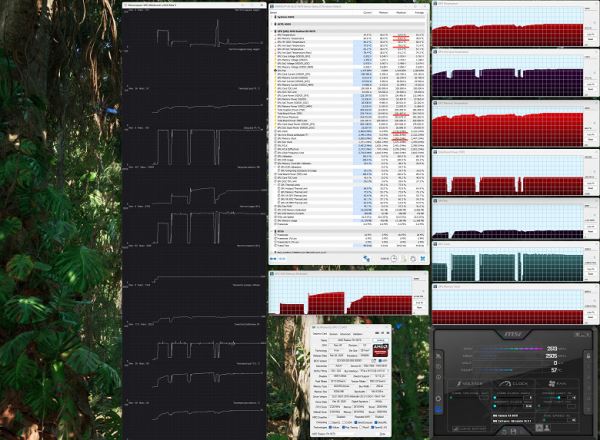Click HWiNFO network arrows icon in bottom bar
Image resolution: width=600 pixels, height=440 pixels.
coord(366,259)
